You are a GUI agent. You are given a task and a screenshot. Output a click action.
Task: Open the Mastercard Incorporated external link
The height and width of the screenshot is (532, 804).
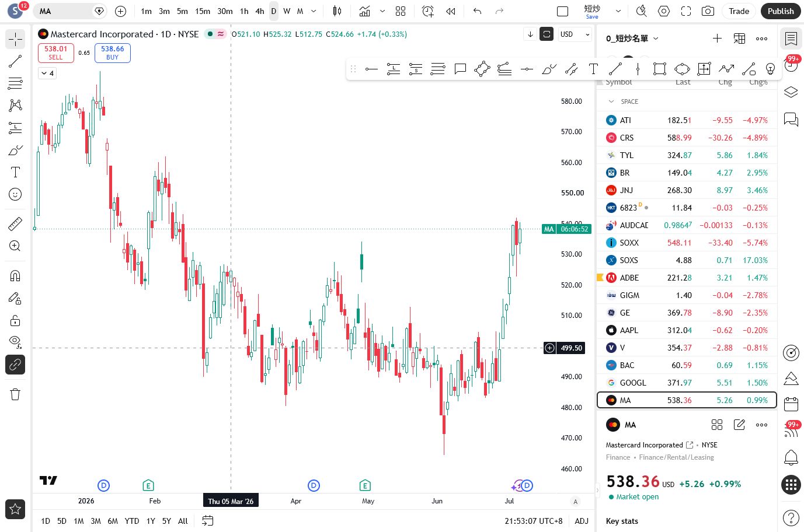pyautogui.click(x=690, y=445)
